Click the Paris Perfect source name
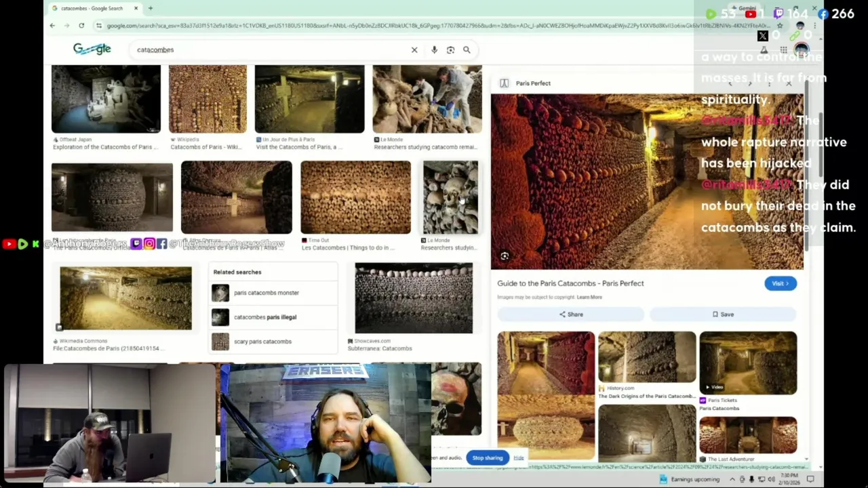This screenshot has width=868, height=488. [x=533, y=83]
